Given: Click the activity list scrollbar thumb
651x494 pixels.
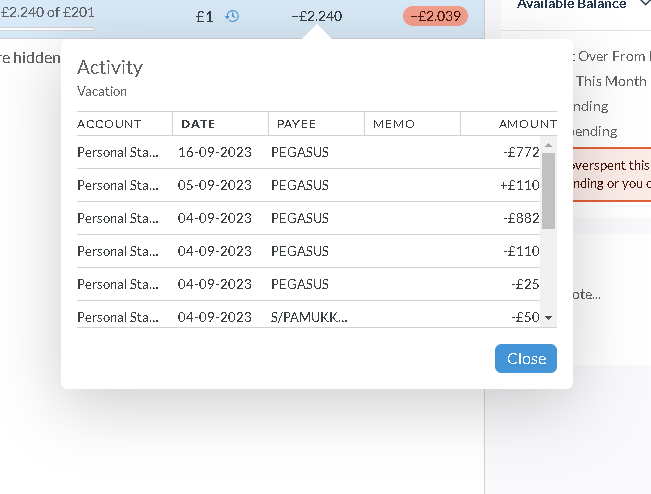Looking at the screenshot, I should pos(548,191).
